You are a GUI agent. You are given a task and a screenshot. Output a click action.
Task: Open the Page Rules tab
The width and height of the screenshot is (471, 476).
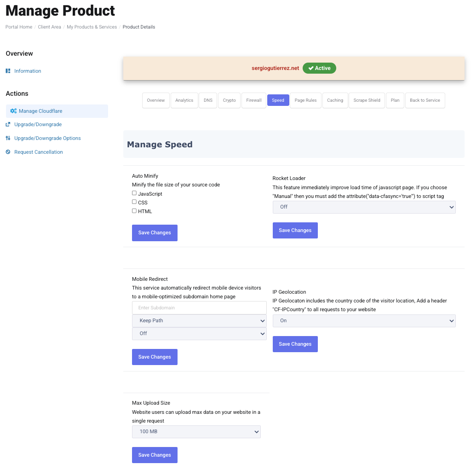[x=305, y=100]
